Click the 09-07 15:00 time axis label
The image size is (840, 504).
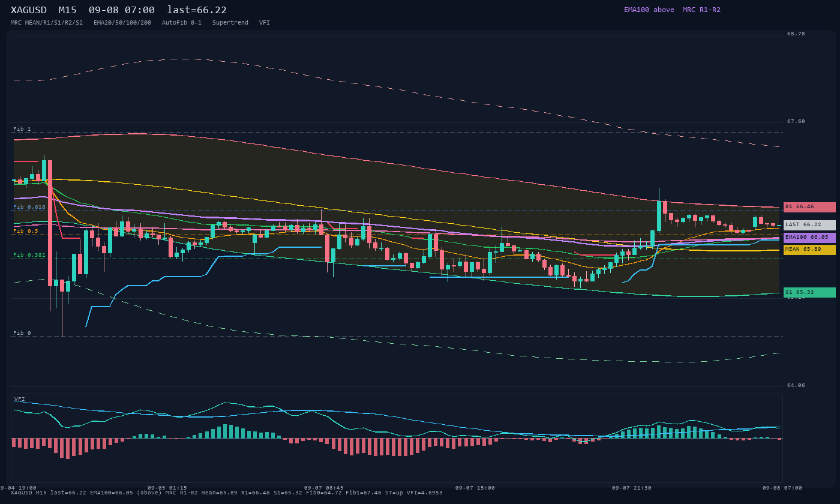tap(475, 488)
